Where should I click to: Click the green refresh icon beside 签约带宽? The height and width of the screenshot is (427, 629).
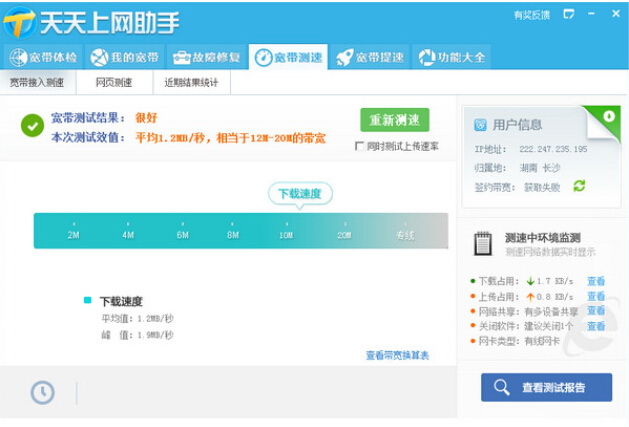coord(579,186)
